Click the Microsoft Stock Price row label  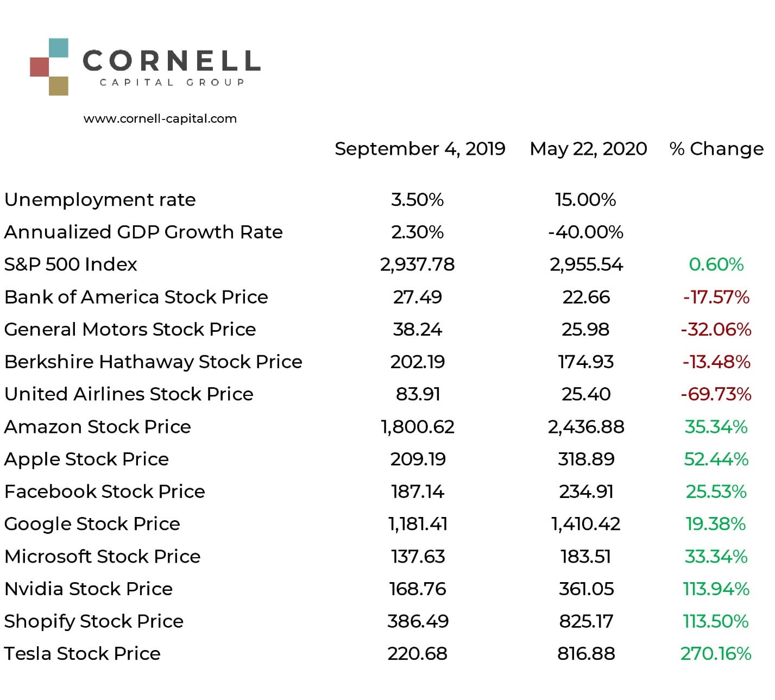point(102,557)
